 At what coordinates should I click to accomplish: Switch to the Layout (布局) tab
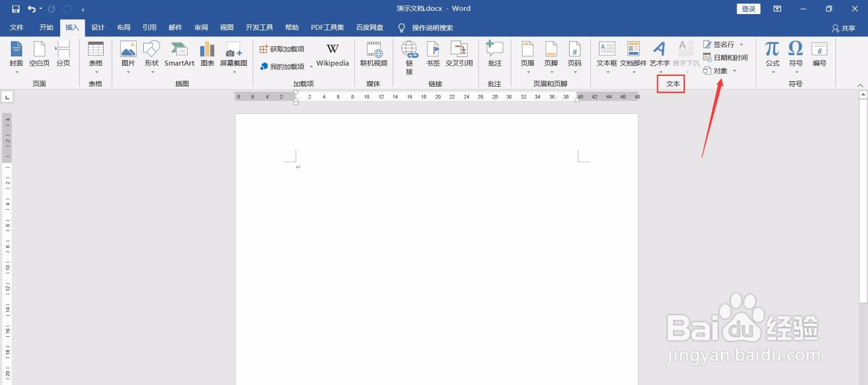[x=124, y=28]
